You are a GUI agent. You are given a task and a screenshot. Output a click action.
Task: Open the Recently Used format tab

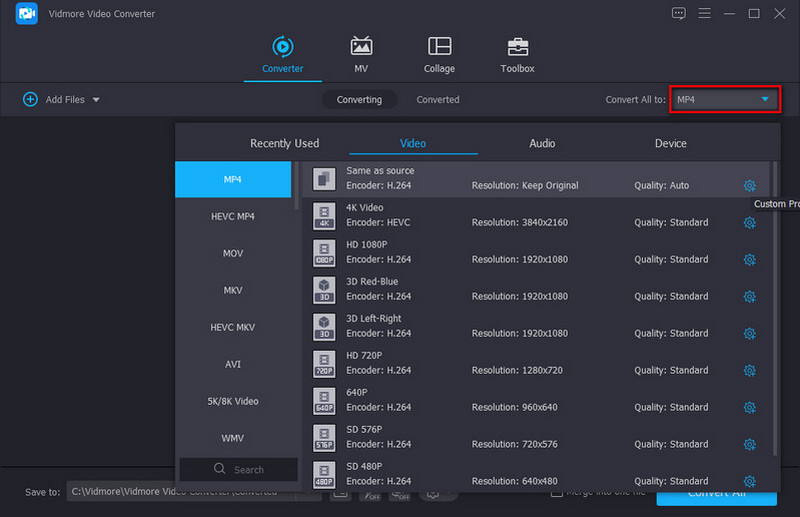click(x=284, y=143)
